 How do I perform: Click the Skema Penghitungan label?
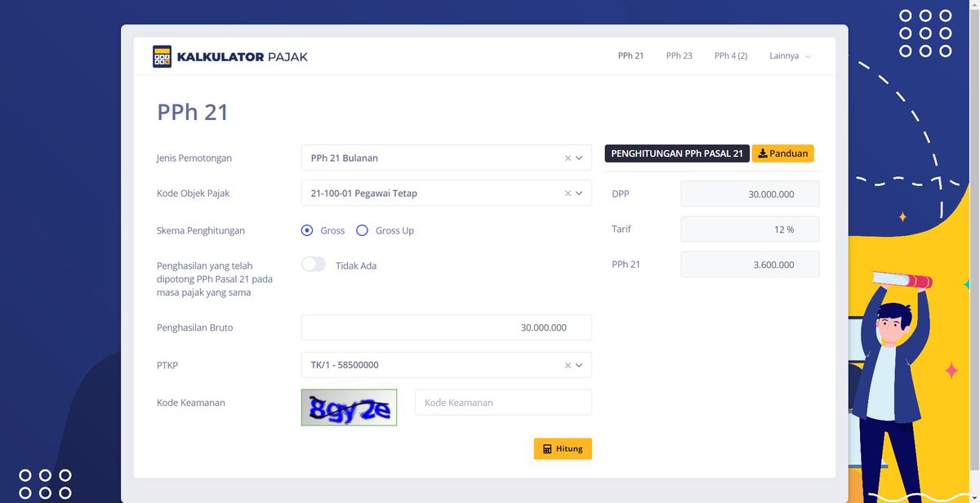(201, 230)
